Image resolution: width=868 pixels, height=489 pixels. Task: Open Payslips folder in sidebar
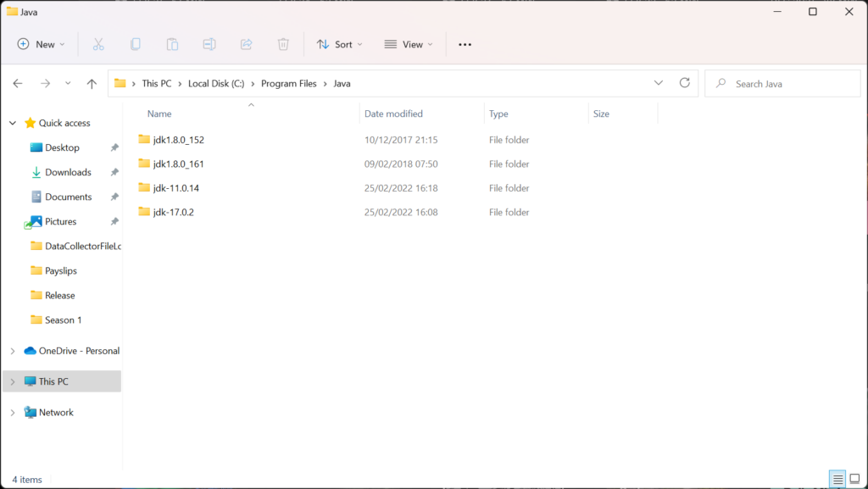61,270
